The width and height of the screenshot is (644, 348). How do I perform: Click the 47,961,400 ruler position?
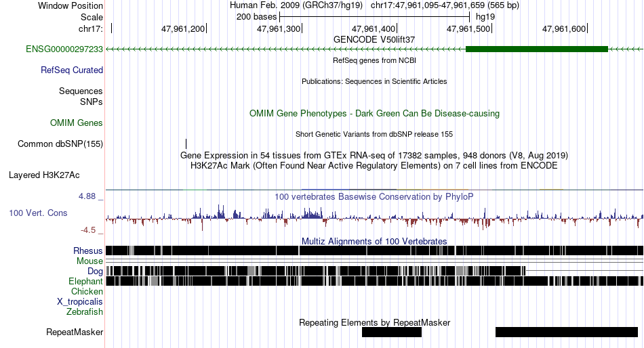click(374, 29)
